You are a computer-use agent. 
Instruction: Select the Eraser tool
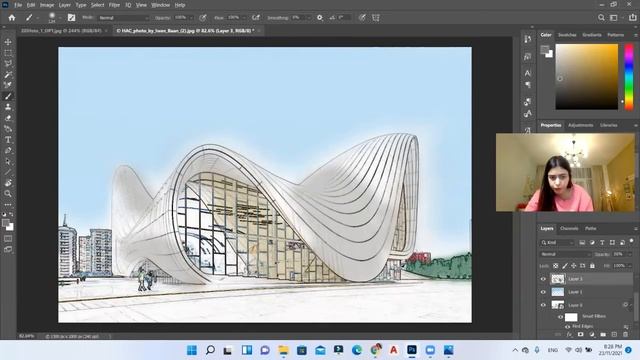pyautogui.click(x=8, y=118)
